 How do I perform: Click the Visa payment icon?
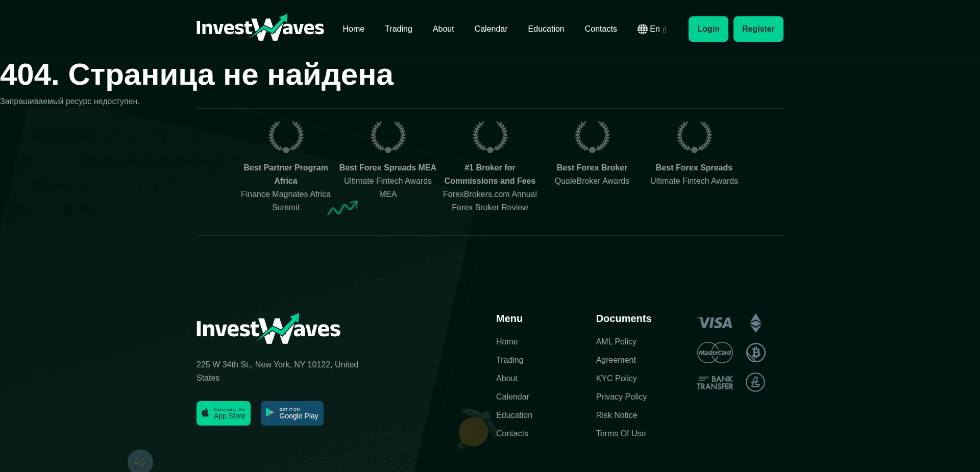point(714,322)
